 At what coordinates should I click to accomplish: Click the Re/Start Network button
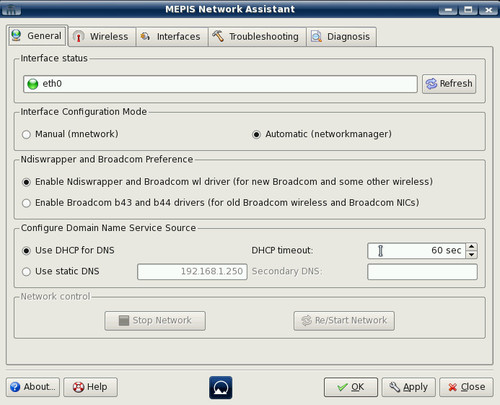(344, 321)
